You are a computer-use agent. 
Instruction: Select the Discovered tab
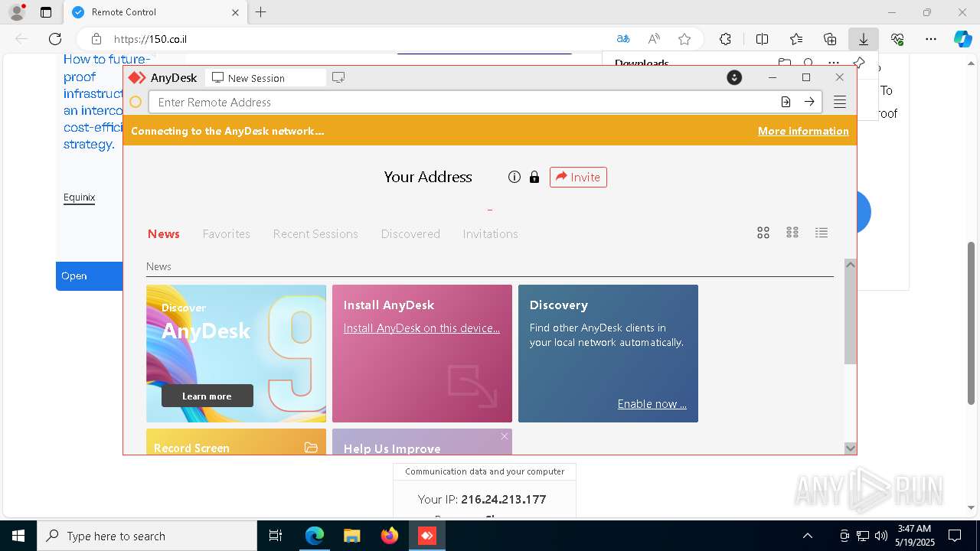tap(410, 233)
